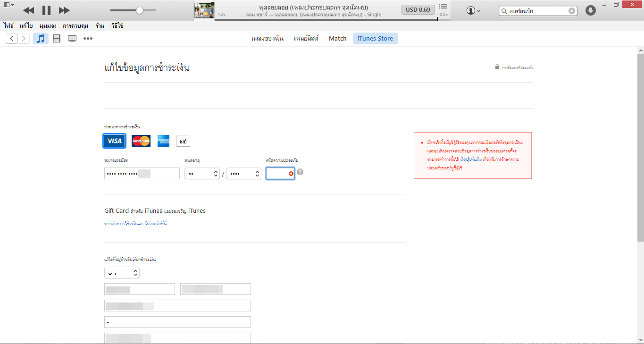This screenshot has height=344, width=644.
Task: Open the การควบคุม menu
Action: [75, 25]
